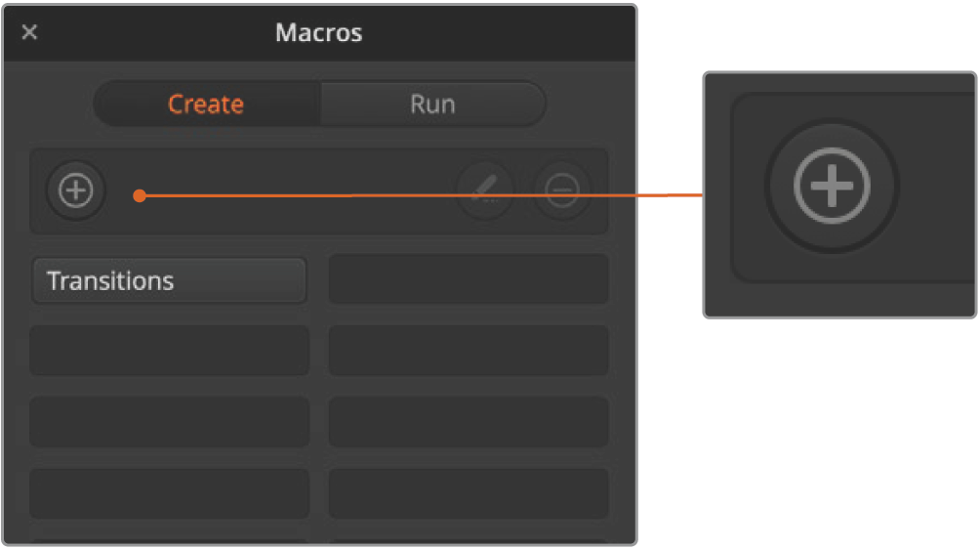980x549 pixels.
Task: Open the Run tab
Action: point(432,104)
